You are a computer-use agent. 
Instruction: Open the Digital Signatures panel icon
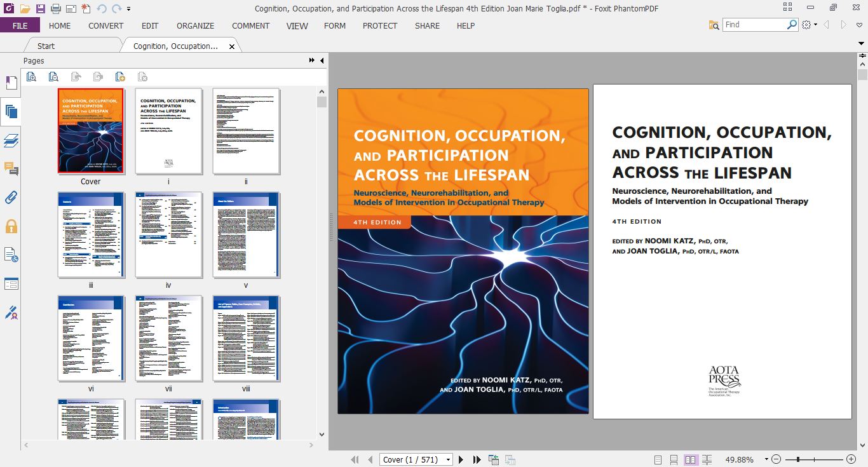point(11,255)
